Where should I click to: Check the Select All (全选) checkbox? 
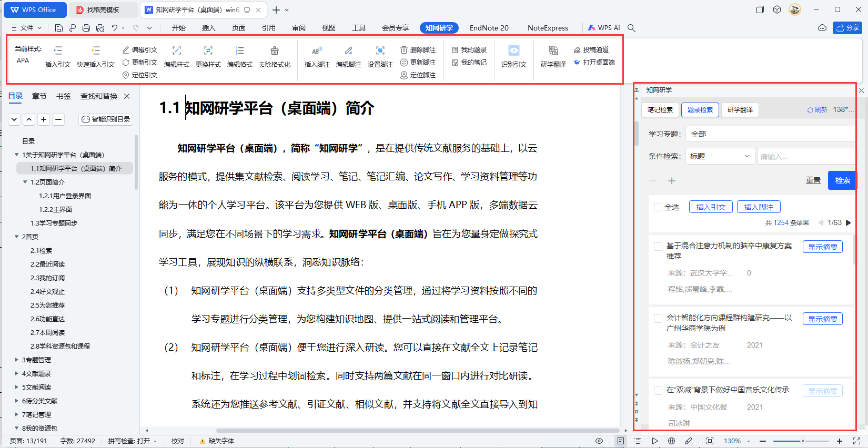tap(658, 207)
